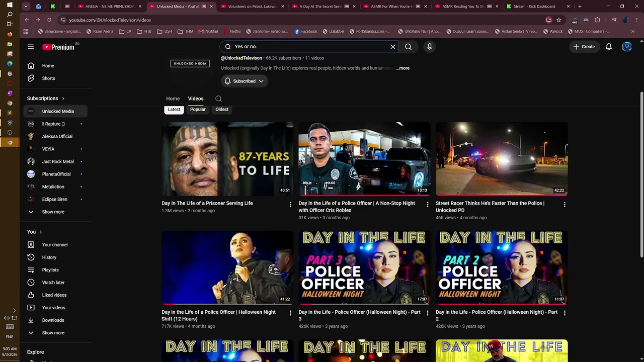Image resolution: width=644 pixels, height=362 pixels.
Task: Expand Show more under Subscriptions
Action: 56,212
